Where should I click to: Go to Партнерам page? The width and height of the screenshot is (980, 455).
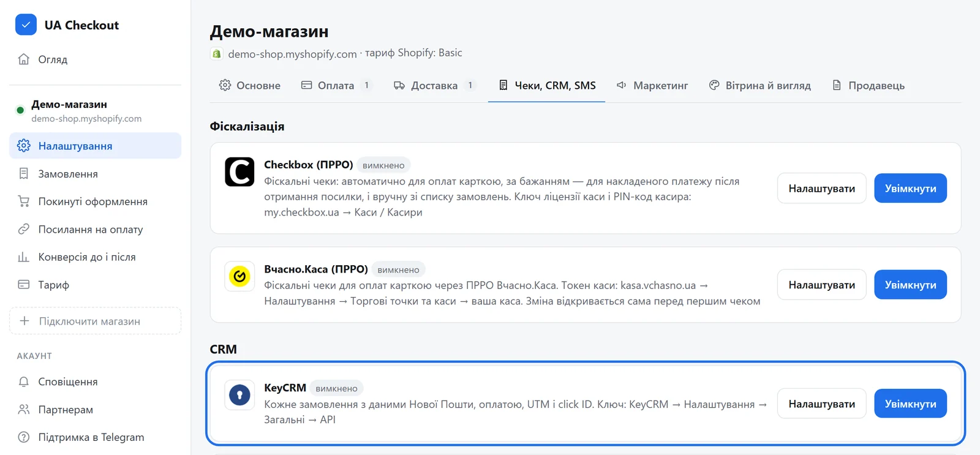96,409
